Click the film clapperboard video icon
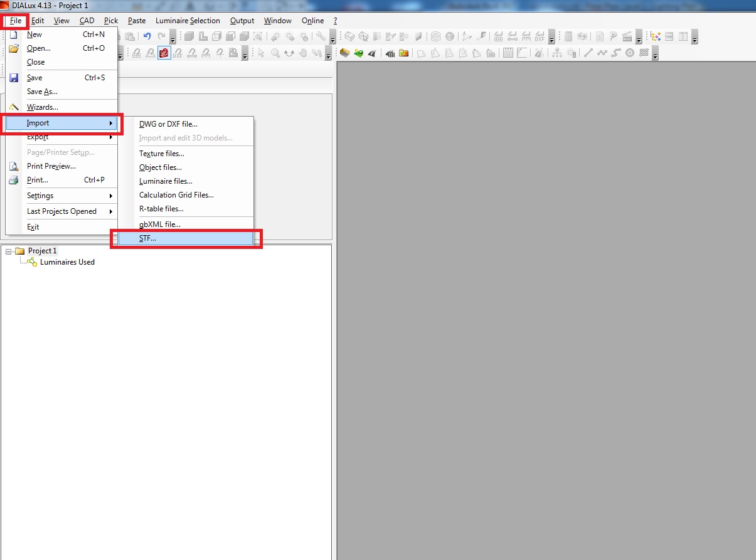The width and height of the screenshot is (756, 560). click(x=627, y=36)
